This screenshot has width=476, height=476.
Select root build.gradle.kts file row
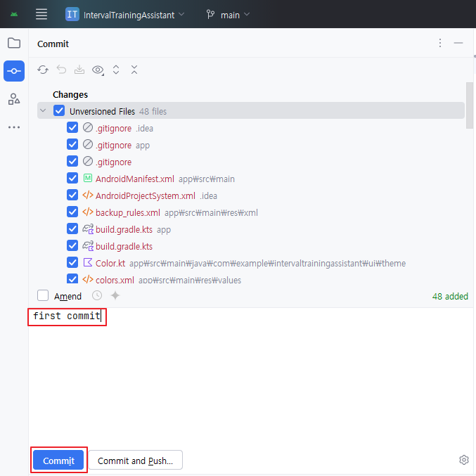[251, 246]
